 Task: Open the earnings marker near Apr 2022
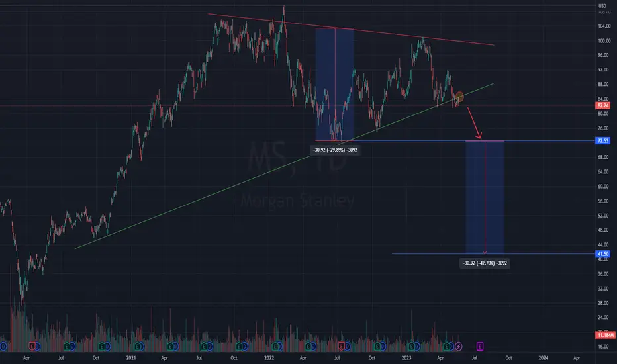coord(308,346)
